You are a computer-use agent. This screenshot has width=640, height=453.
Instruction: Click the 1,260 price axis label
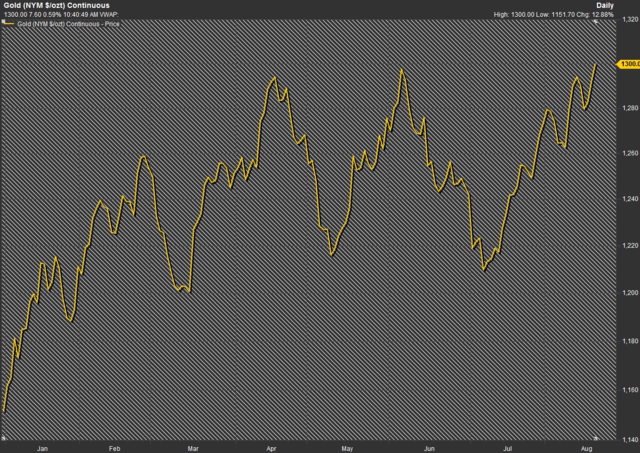(631, 153)
